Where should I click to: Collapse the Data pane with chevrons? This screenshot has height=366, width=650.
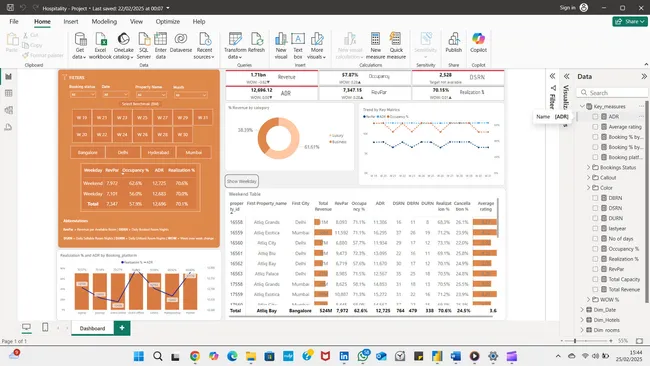point(643,77)
